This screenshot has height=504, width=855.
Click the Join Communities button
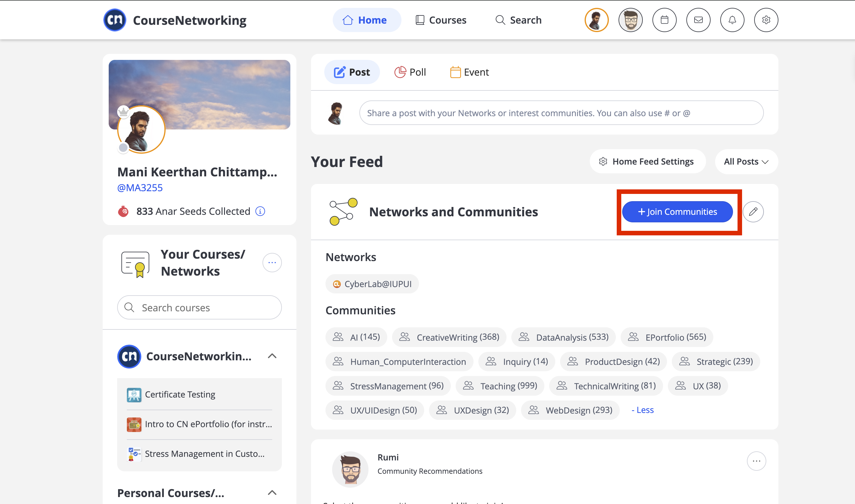point(677,211)
